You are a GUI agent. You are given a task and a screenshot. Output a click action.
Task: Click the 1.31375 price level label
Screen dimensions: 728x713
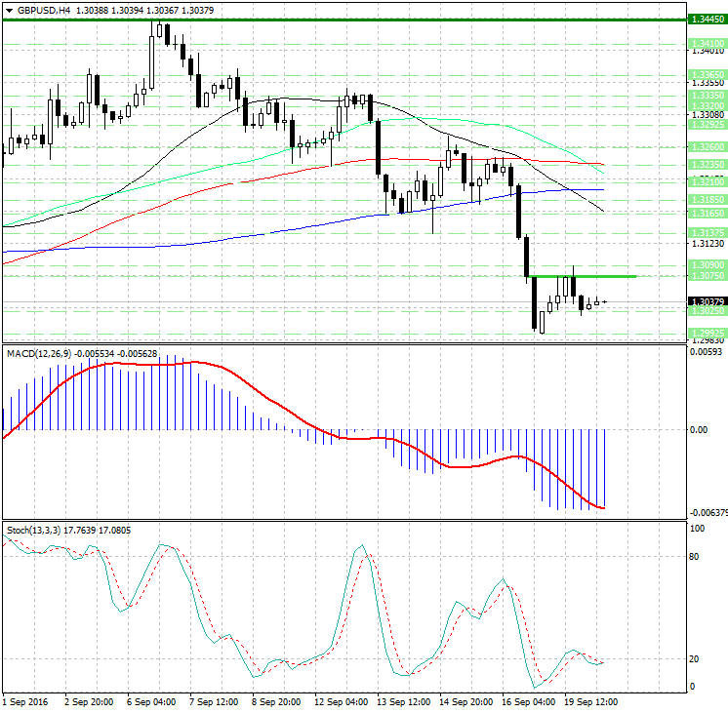pyautogui.click(x=708, y=232)
